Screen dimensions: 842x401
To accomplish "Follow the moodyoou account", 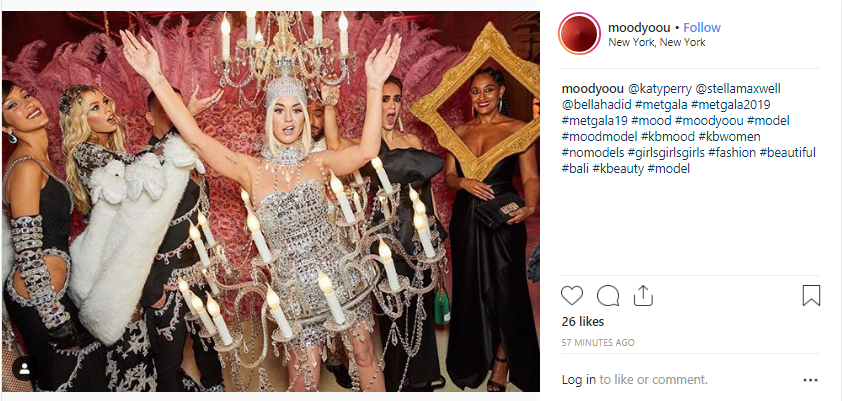I will pos(702,27).
